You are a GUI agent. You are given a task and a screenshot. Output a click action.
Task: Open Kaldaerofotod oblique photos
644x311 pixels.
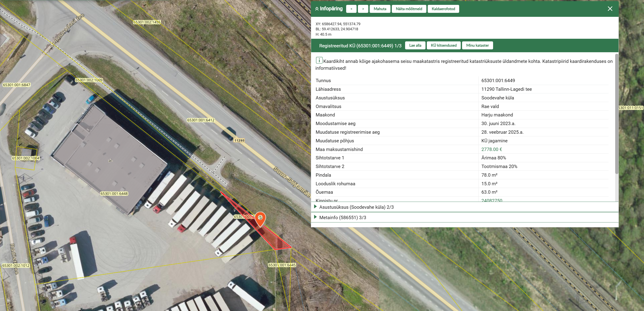(x=443, y=9)
